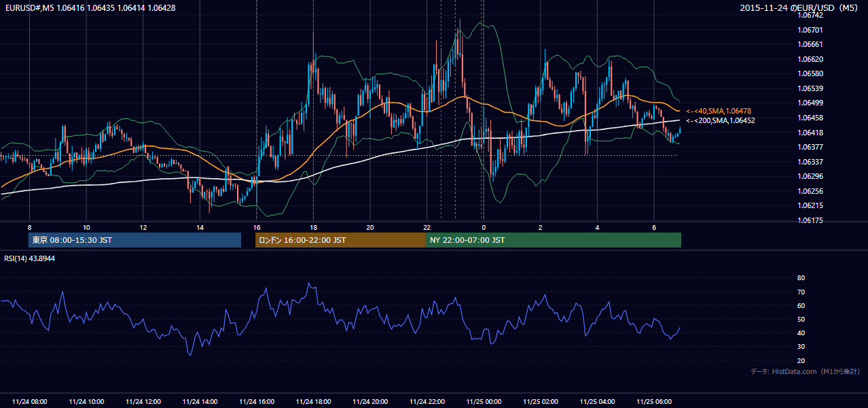Select the orange 40 SMA label 1.06478
This screenshot has width=868, height=408.
(718, 111)
